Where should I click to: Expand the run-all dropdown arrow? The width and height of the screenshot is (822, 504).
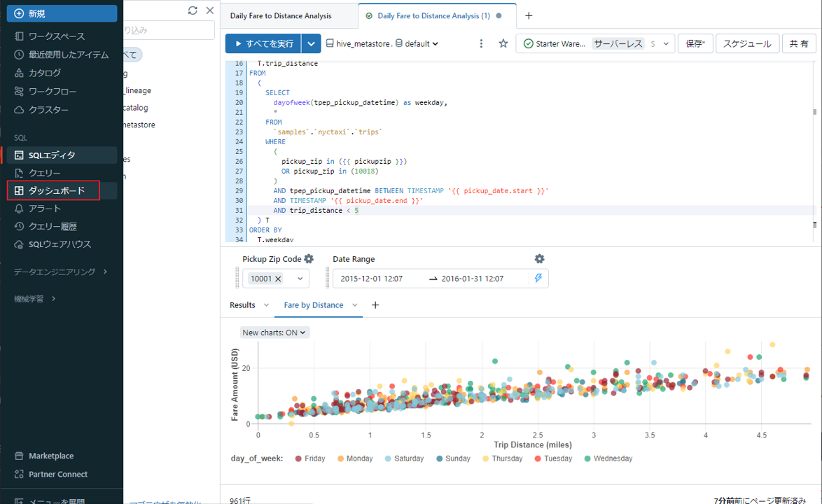pos(311,43)
